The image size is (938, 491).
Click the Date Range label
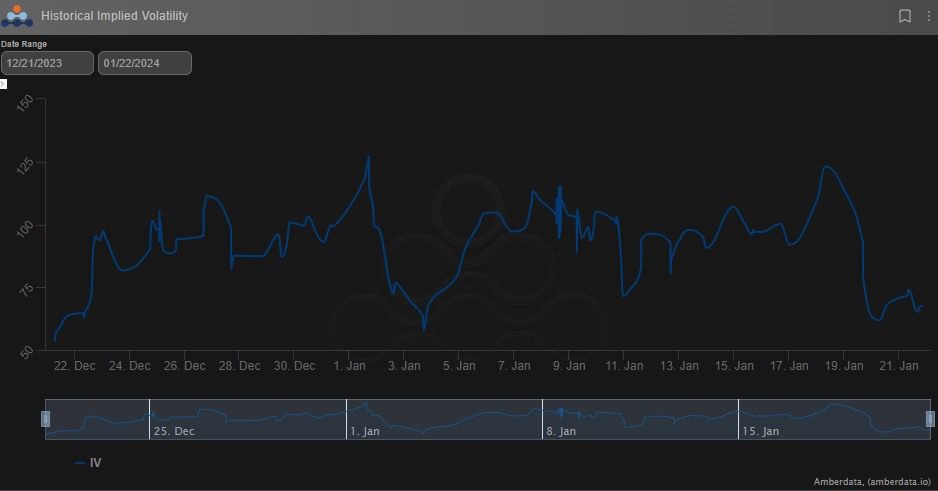(24, 44)
